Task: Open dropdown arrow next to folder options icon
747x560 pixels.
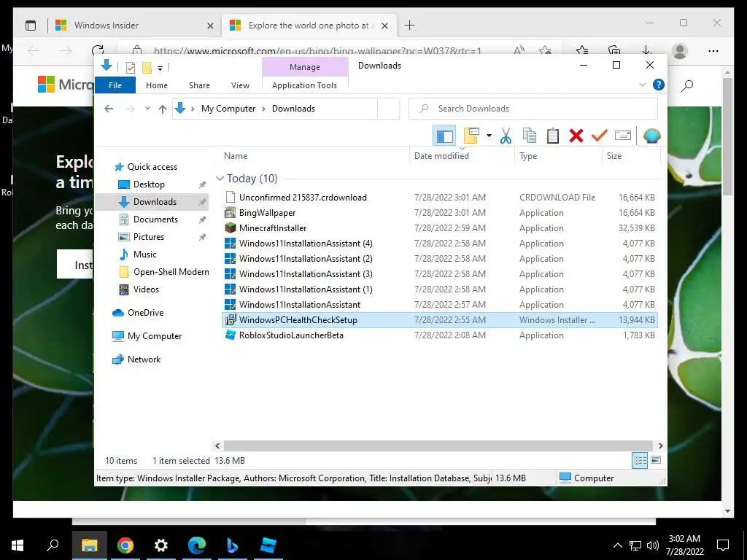Action: pyautogui.click(x=489, y=136)
